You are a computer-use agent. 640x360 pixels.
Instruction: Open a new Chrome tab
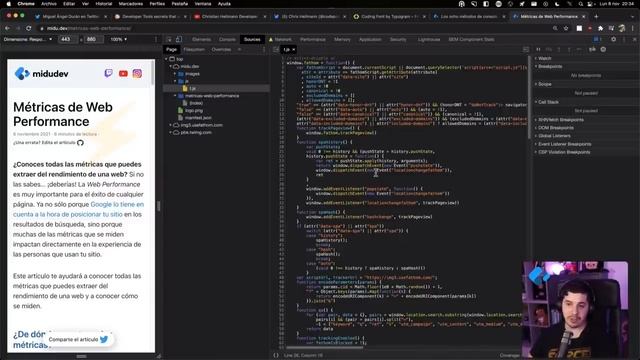click(596, 16)
